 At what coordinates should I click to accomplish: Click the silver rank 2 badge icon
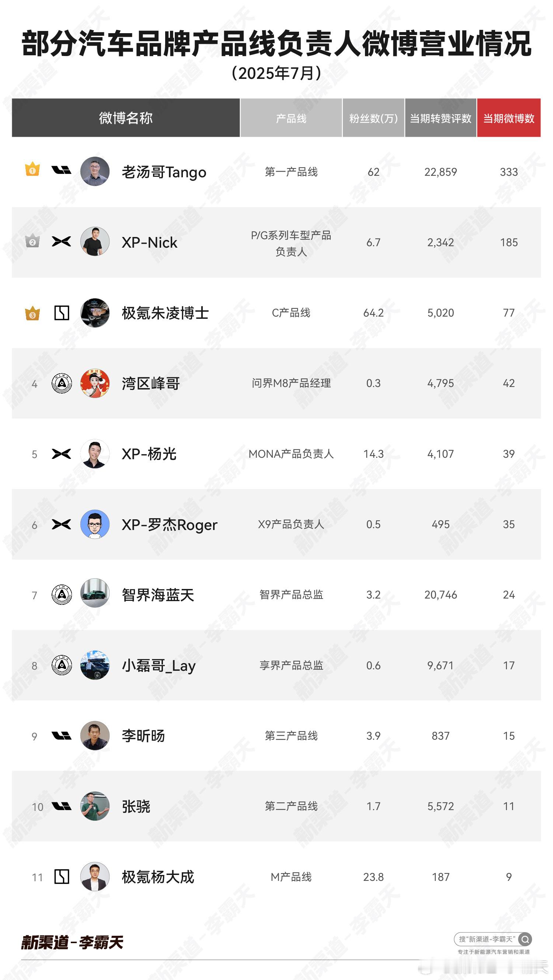(32, 240)
